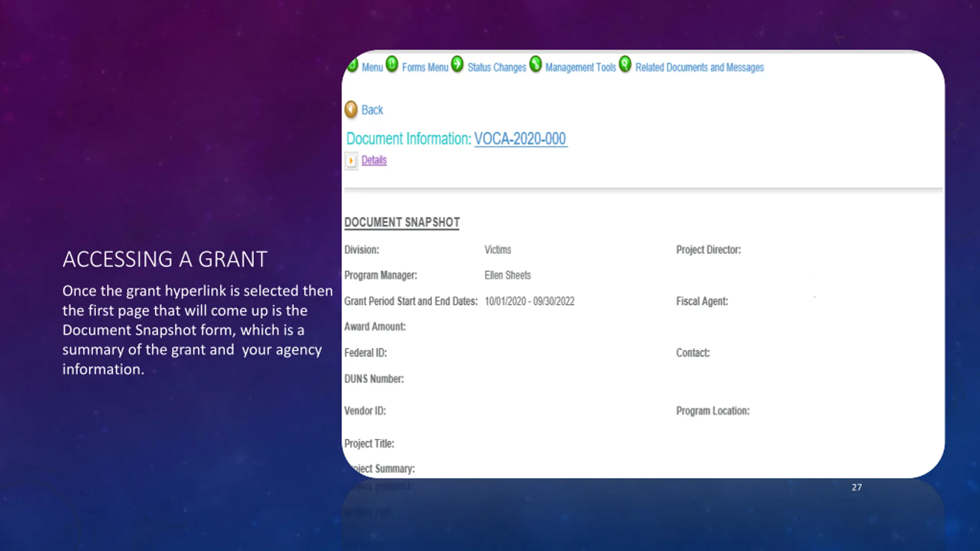Open the Menu link
This screenshot has width=980, height=551.
[372, 67]
